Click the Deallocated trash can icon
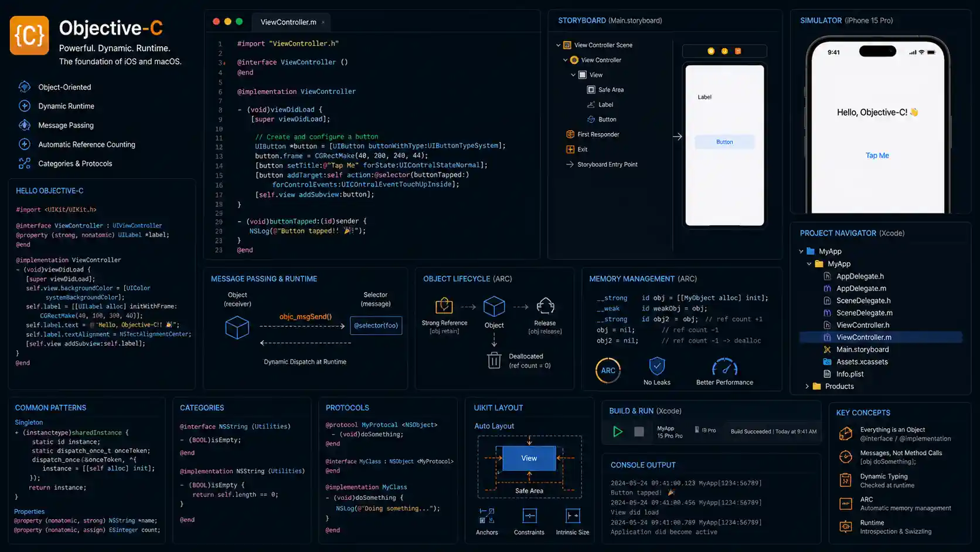The image size is (980, 552). tap(494, 360)
